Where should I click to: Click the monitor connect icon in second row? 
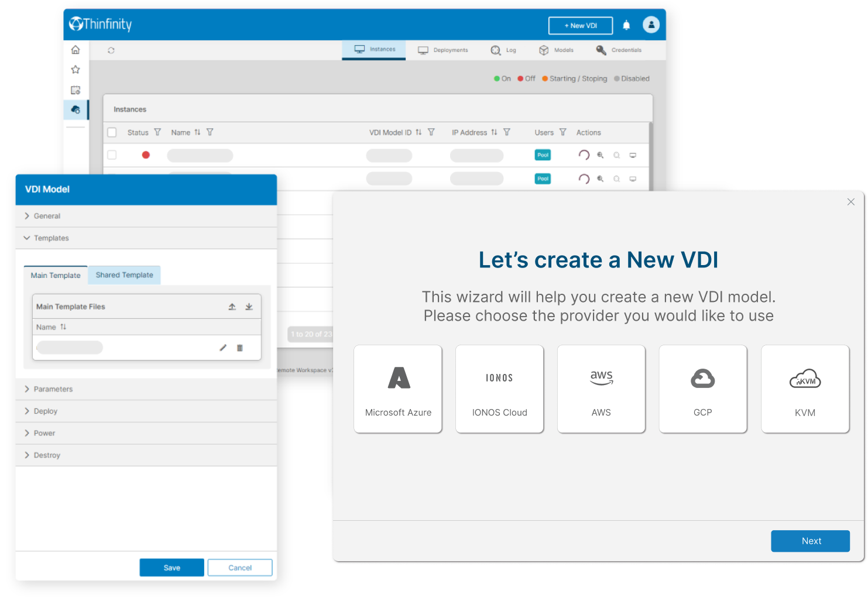(x=633, y=179)
